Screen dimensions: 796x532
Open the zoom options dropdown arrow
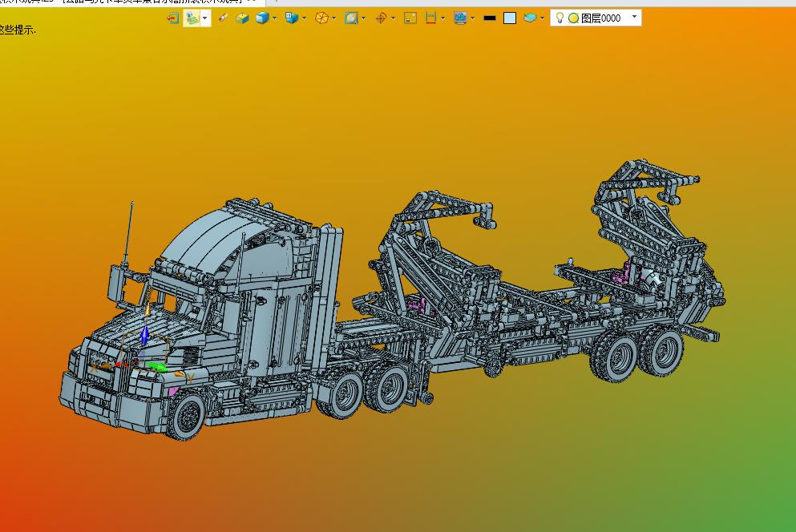[x=363, y=18]
